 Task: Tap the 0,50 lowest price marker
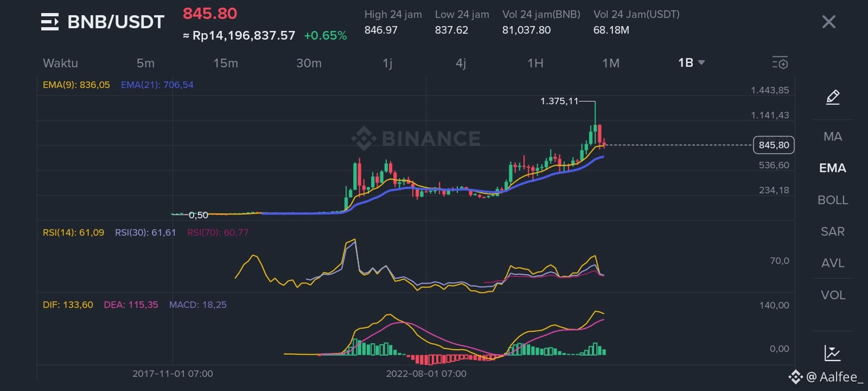click(199, 215)
